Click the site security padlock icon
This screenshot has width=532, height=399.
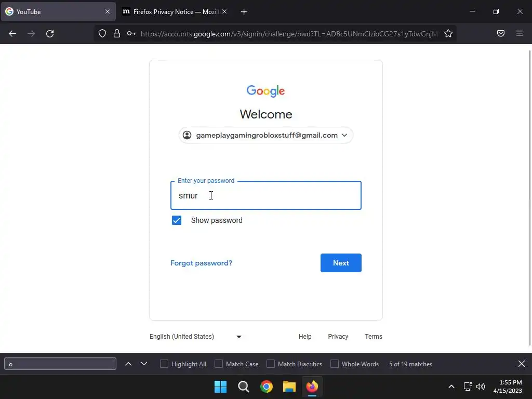click(x=117, y=33)
